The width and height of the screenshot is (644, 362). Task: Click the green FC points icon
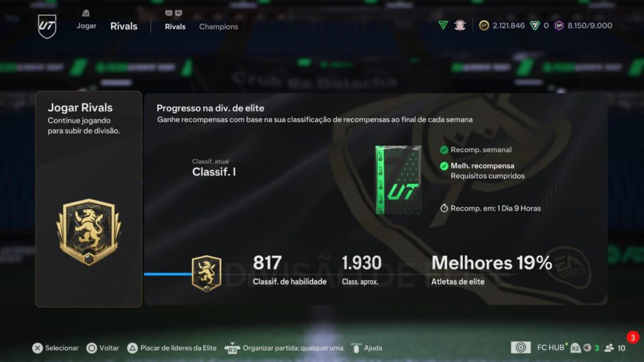[535, 25]
